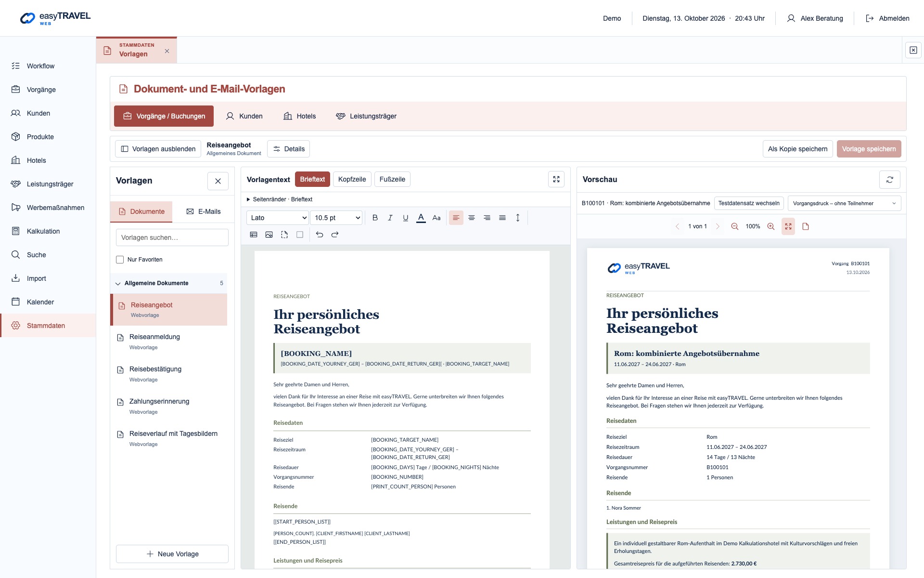Image resolution: width=924 pixels, height=578 pixels.
Task: Click Testdatensatz wechseln button
Action: 749,203
